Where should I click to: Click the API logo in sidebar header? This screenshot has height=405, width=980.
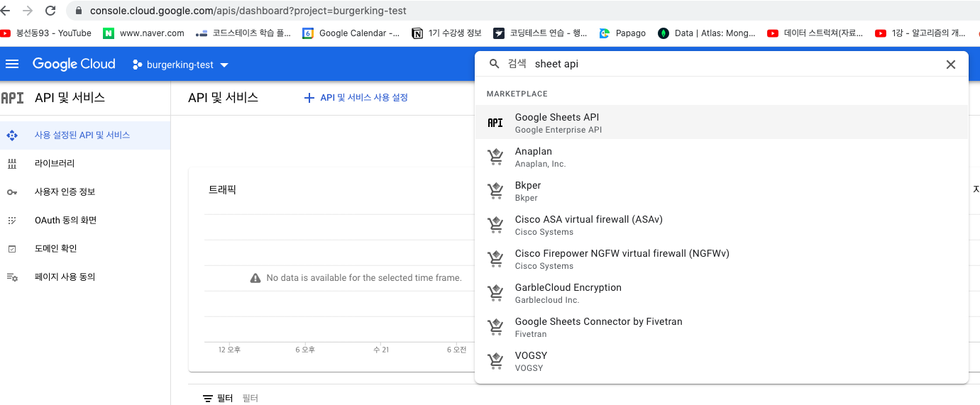click(x=13, y=98)
